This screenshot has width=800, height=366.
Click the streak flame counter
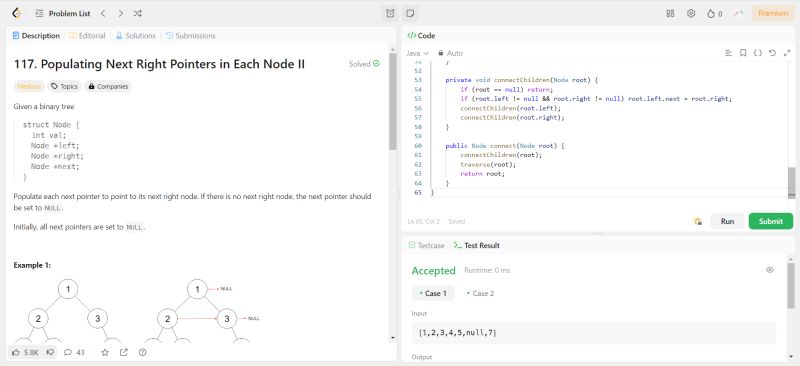pos(714,14)
